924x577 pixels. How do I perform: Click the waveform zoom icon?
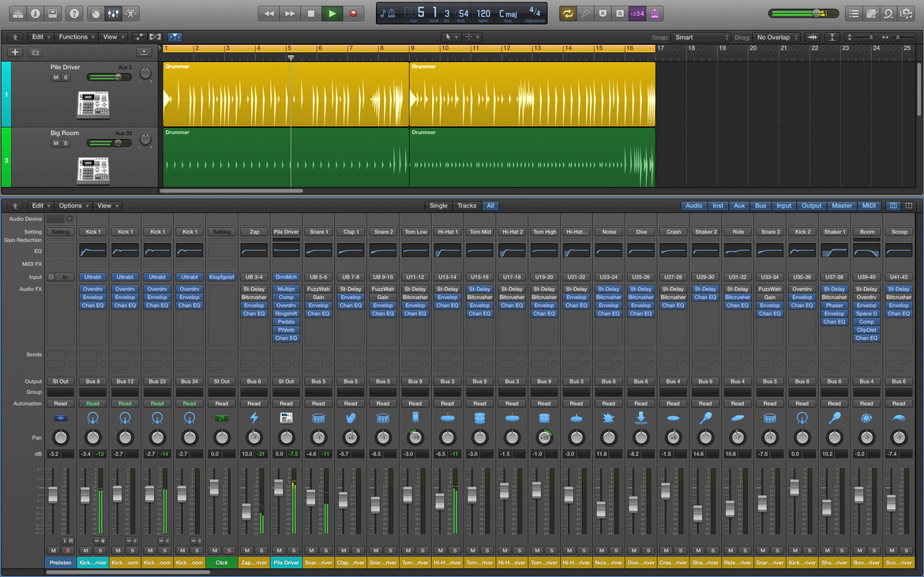[x=813, y=37]
